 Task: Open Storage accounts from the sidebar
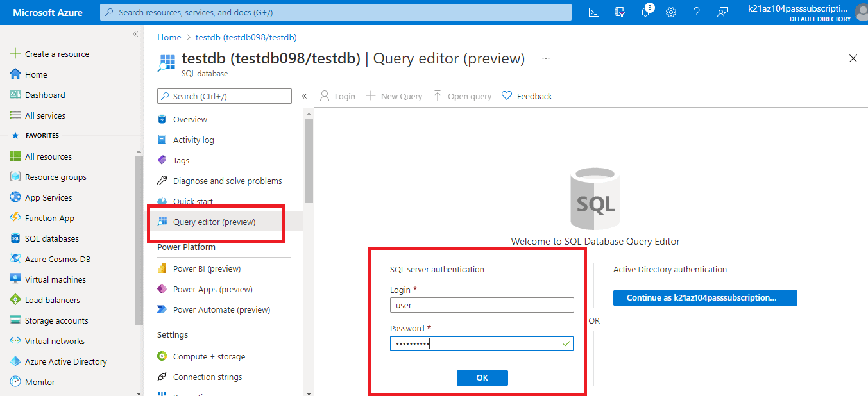56,320
